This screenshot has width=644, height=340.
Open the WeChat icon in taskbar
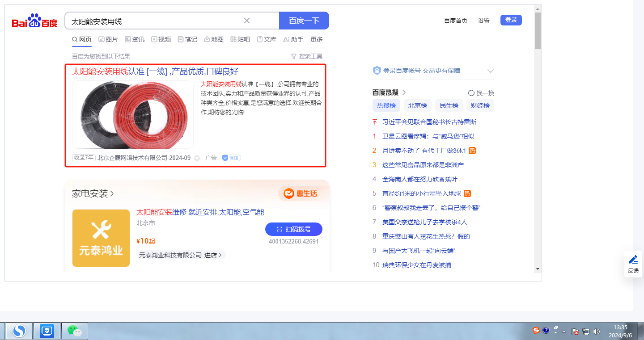click(x=74, y=331)
